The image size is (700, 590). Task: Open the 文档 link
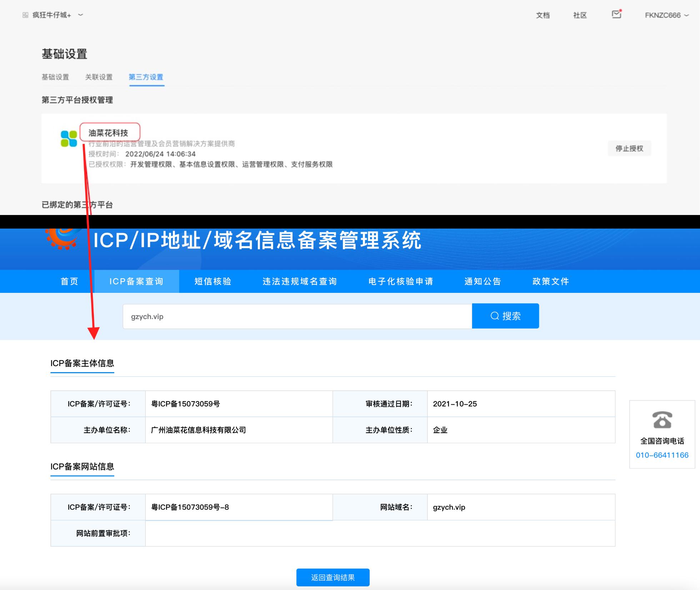click(x=543, y=15)
